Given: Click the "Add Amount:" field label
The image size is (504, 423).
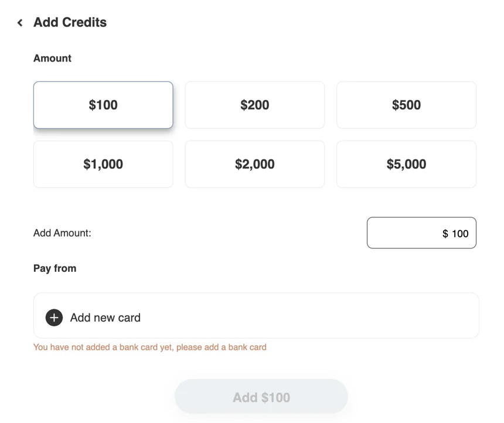Looking at the screenshot, I should [62, 233].
